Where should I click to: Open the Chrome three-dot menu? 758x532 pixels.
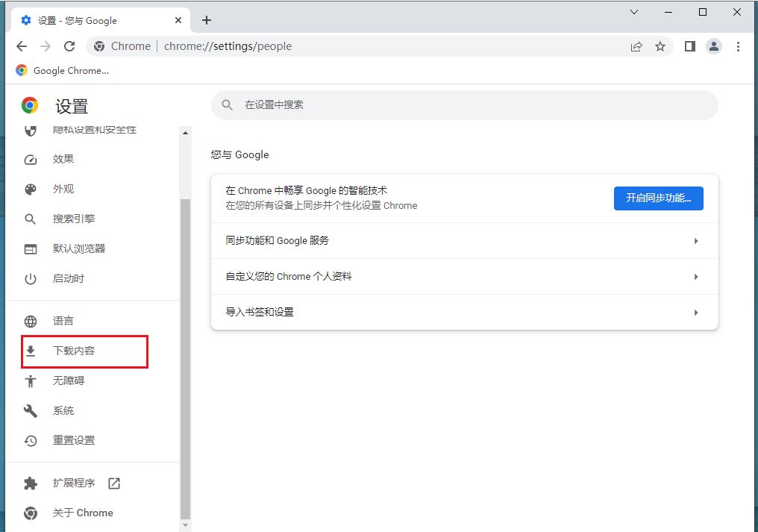(x=738, y=46)
